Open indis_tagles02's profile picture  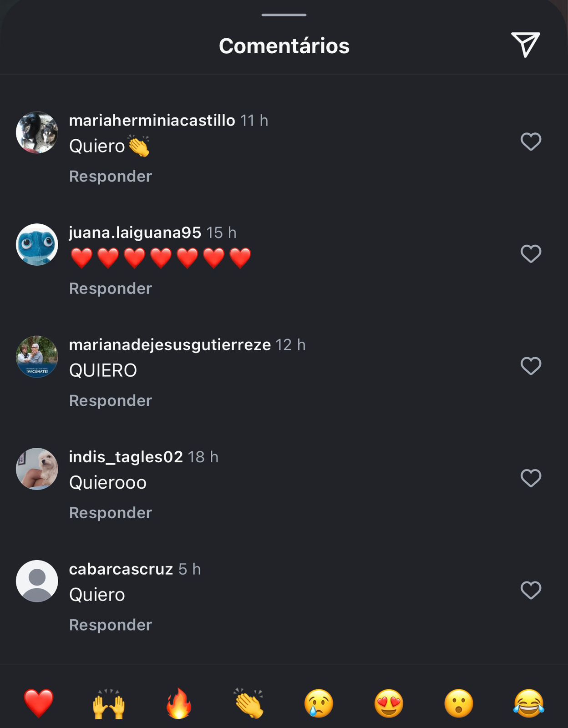click(37, 469)
